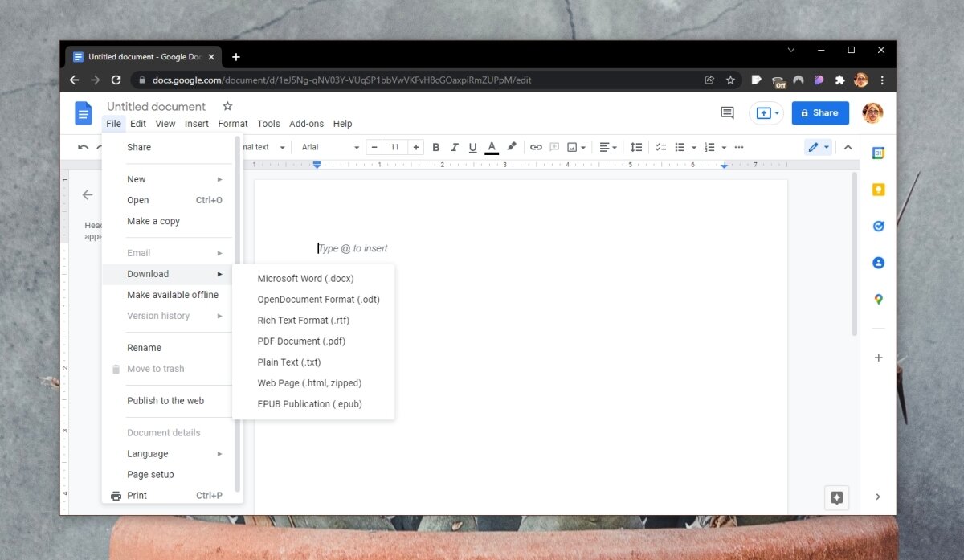The image size is (964, 560).
Task: Click the blue Share button
Action: pyautogui.click(x=820, y=113)
